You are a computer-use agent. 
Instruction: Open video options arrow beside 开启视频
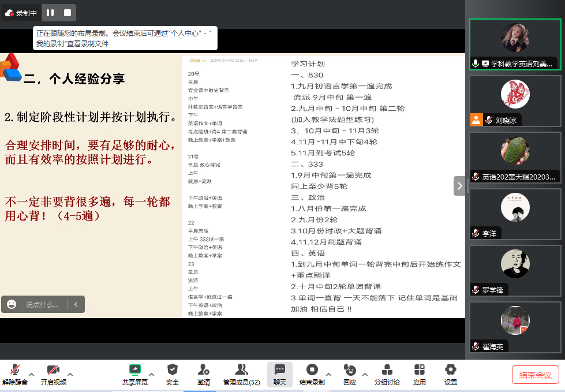[70, 374]
